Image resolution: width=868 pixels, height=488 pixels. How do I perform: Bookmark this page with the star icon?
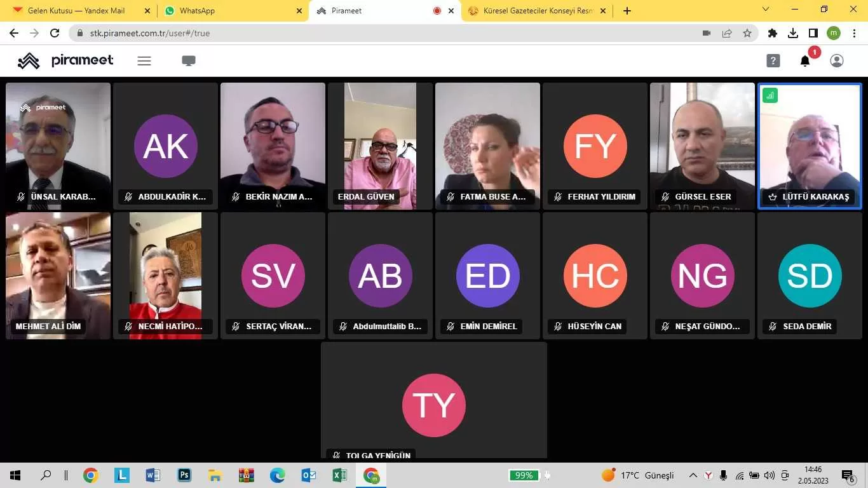(x=747, y=33)
